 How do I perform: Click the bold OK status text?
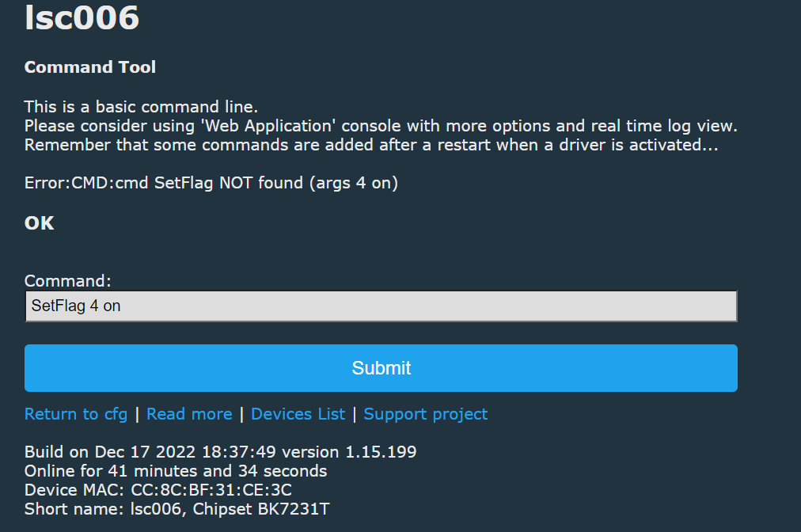(40, 223)
